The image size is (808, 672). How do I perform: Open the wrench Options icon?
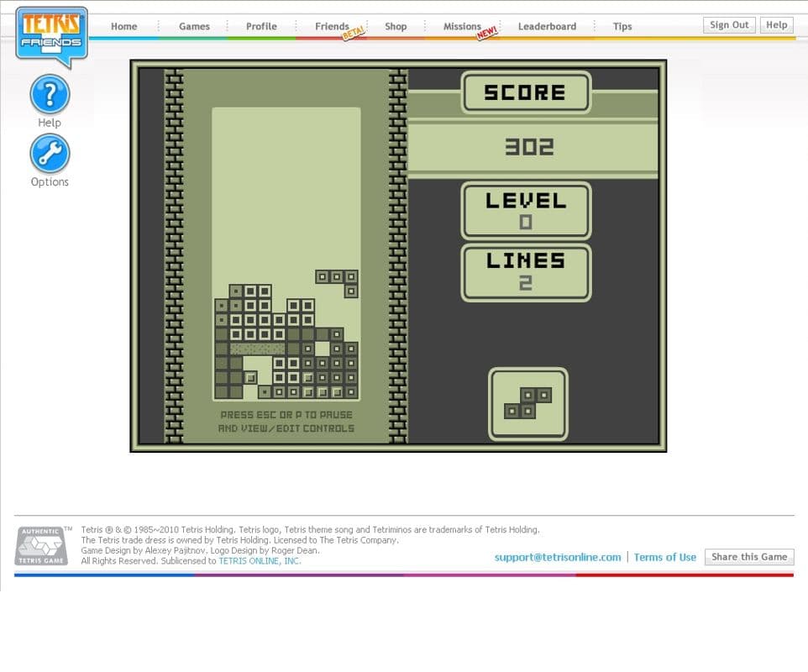[x=50, y=154]
